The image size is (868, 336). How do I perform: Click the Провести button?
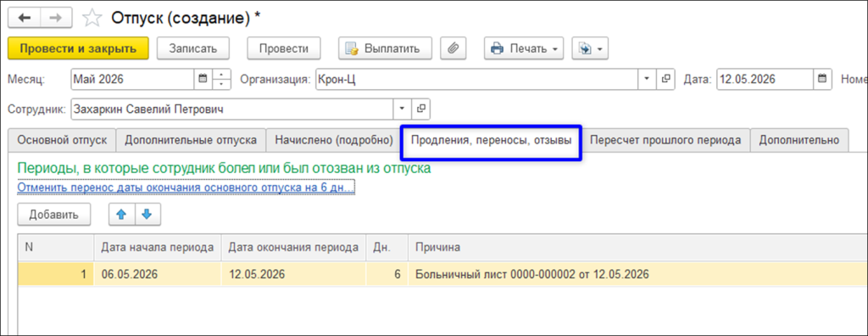pyautogui.click(x=285, y=48)
